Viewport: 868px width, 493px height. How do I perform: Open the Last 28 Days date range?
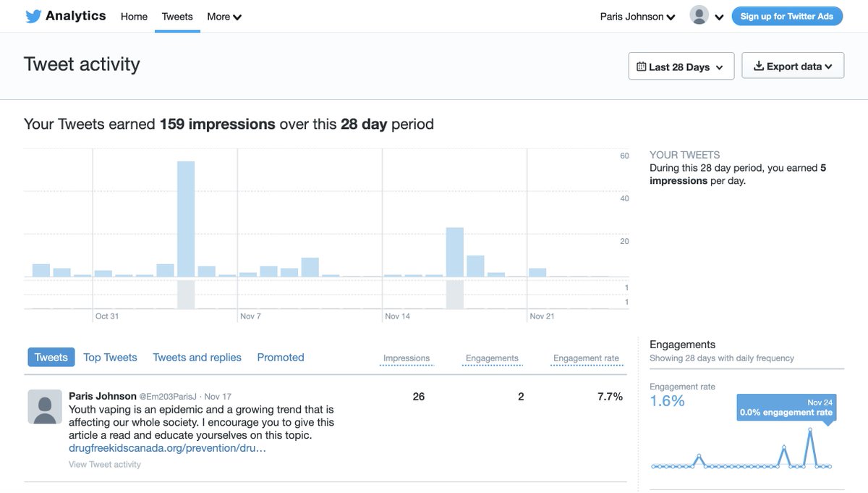tap(681, 66)
